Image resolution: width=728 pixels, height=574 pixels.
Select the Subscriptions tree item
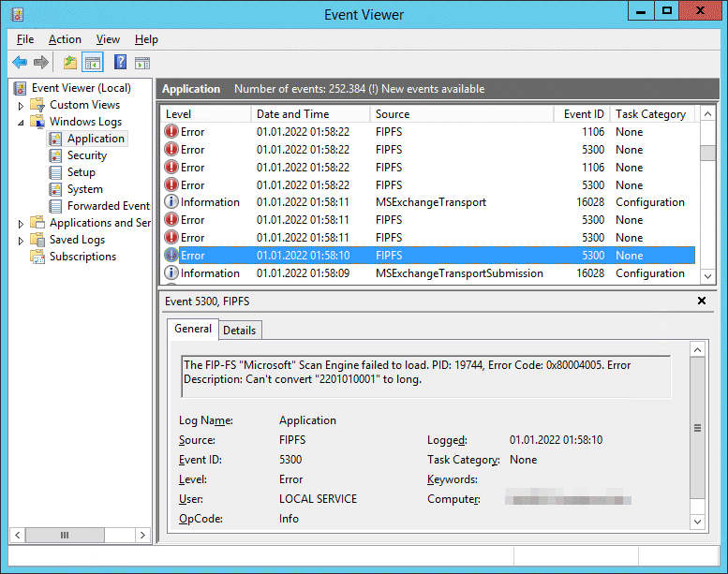tap(82, 257)
